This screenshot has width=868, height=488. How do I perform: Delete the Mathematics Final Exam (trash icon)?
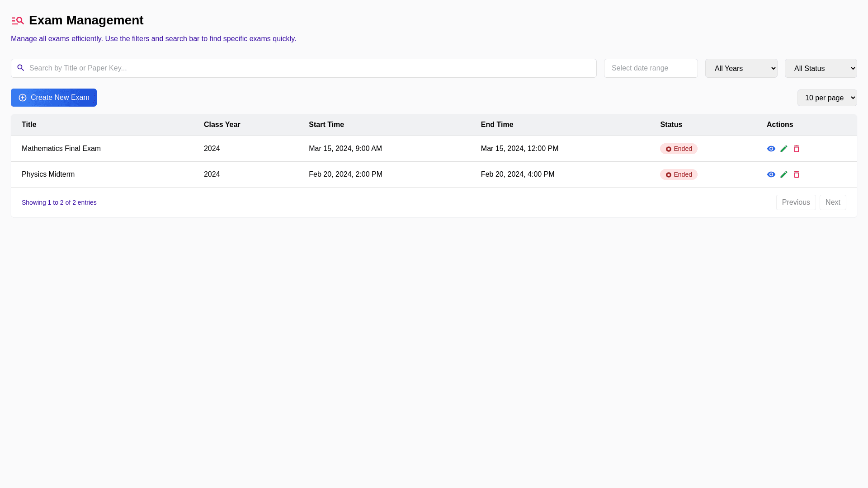(796, 149)
